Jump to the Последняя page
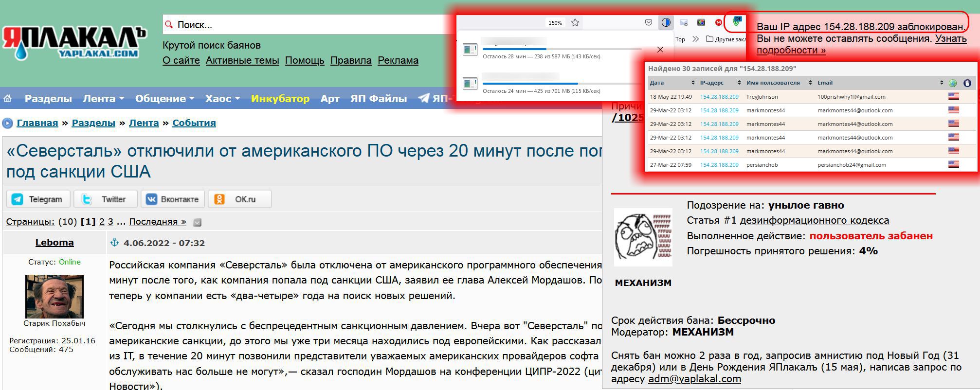The image size is (980, 390). click(x=158, y=222)
